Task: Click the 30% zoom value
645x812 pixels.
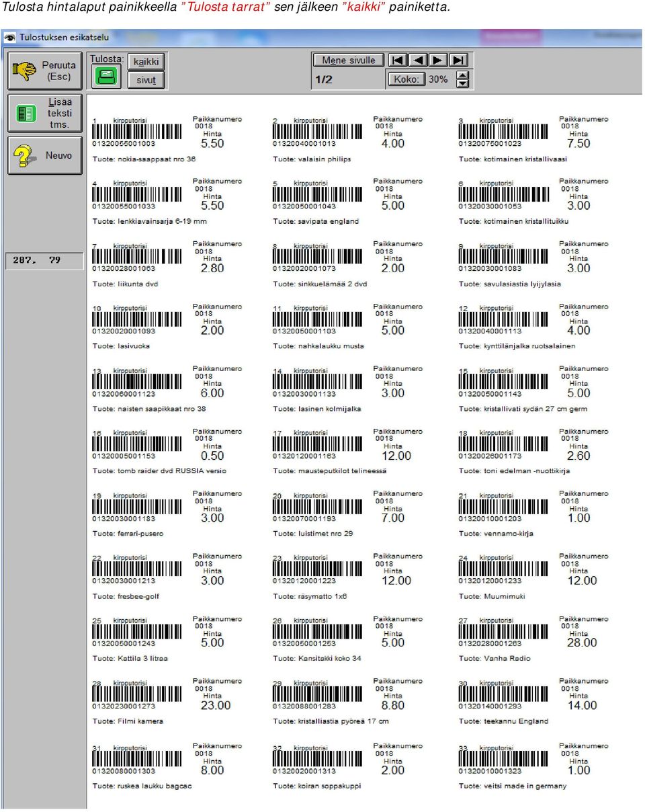Action: coord(438,79)
